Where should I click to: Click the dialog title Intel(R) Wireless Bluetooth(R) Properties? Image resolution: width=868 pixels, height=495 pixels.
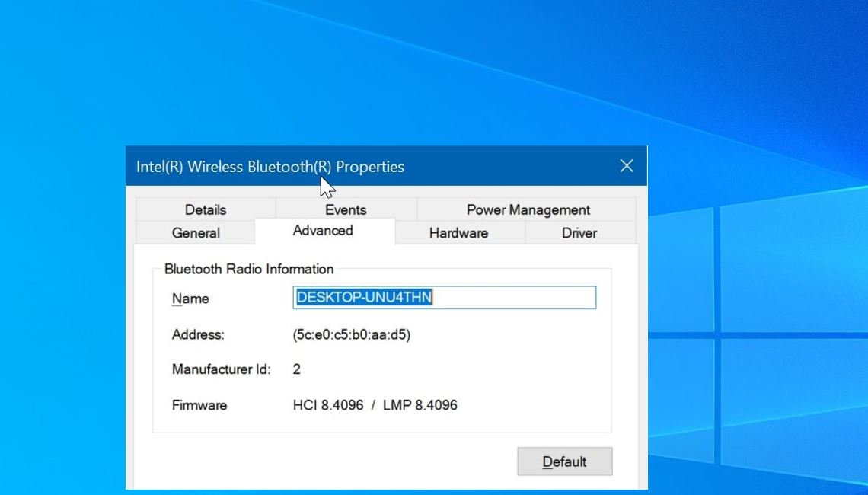(270, 167)
